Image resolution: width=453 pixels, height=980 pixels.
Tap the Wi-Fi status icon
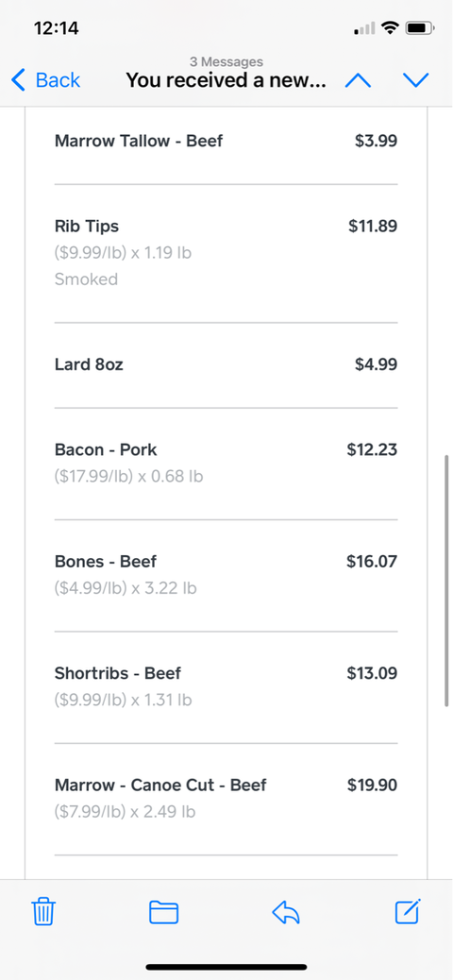click(391, 28)
